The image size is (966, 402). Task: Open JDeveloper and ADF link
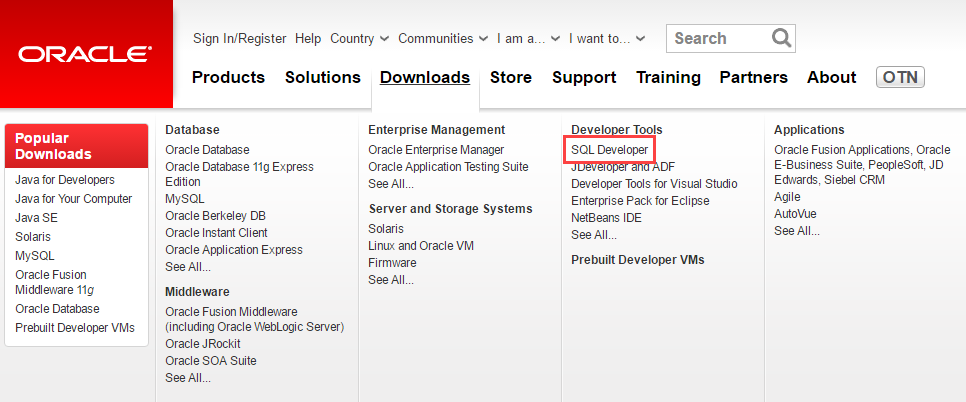point(623,167)
